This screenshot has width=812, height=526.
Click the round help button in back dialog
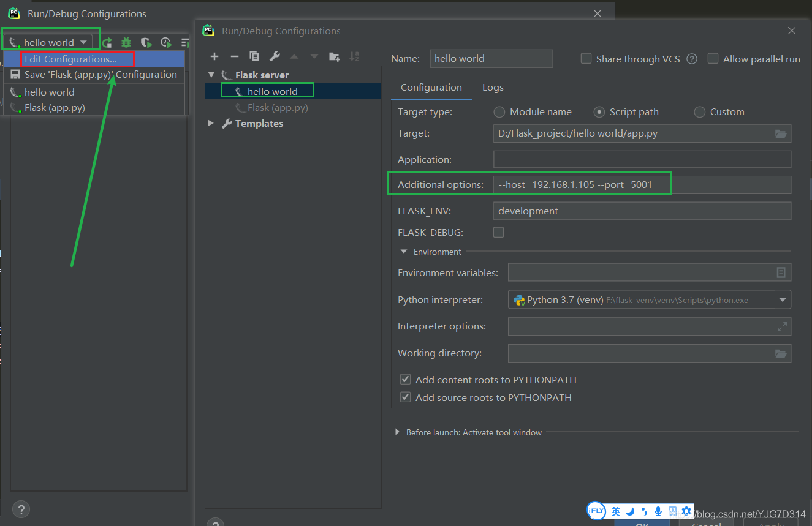click(x=21, y=509)
